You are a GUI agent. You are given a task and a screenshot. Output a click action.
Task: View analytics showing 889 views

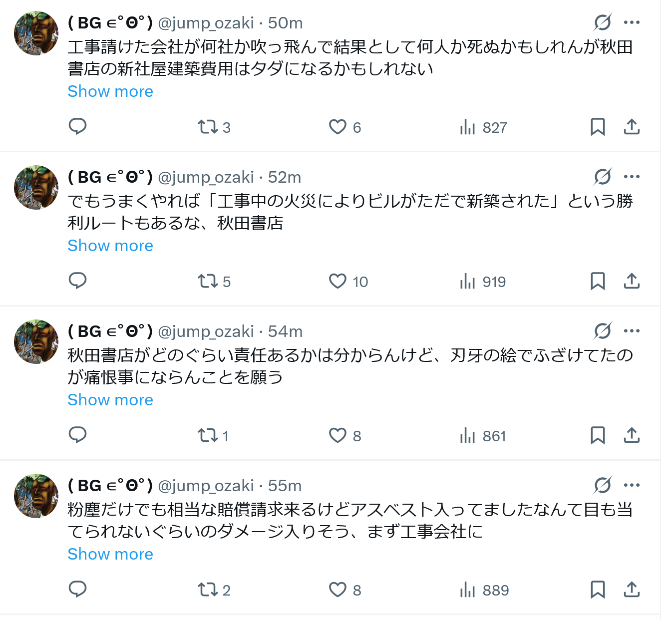(x=468, y=590)
